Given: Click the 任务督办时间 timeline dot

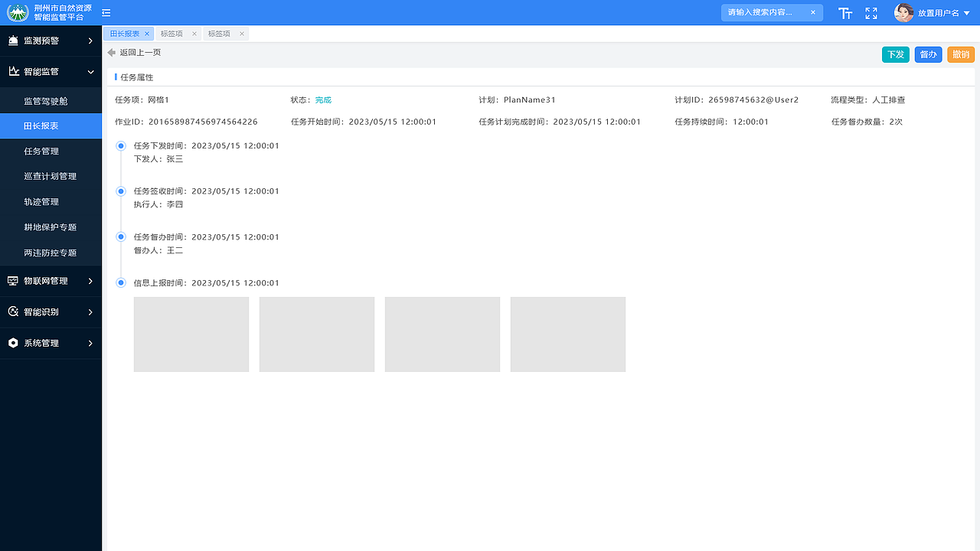Looking at the screenshot, I should pos(121,236).
